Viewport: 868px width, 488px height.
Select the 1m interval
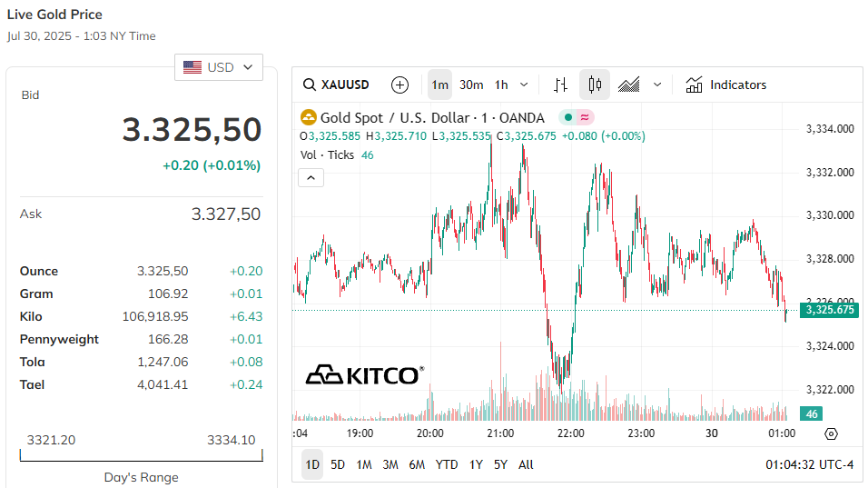tap(440, 85)
